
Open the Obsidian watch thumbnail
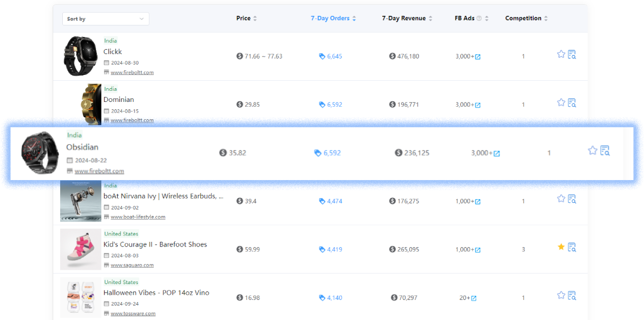click(x=40, y=152)
